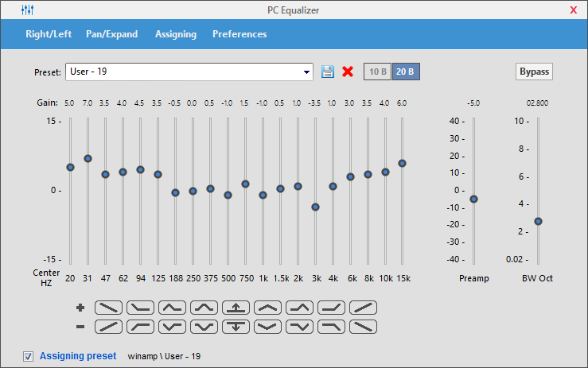Click the down-arrow lower-all button in minus row
Screen dimensions: 588x368
point(236,325)
